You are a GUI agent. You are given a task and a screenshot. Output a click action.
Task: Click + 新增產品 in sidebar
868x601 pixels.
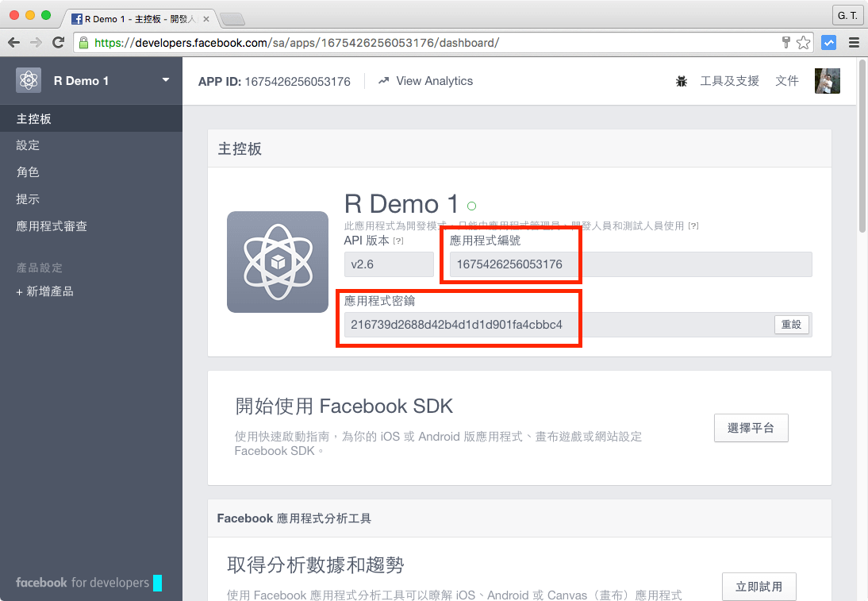(x=44, y=291)
